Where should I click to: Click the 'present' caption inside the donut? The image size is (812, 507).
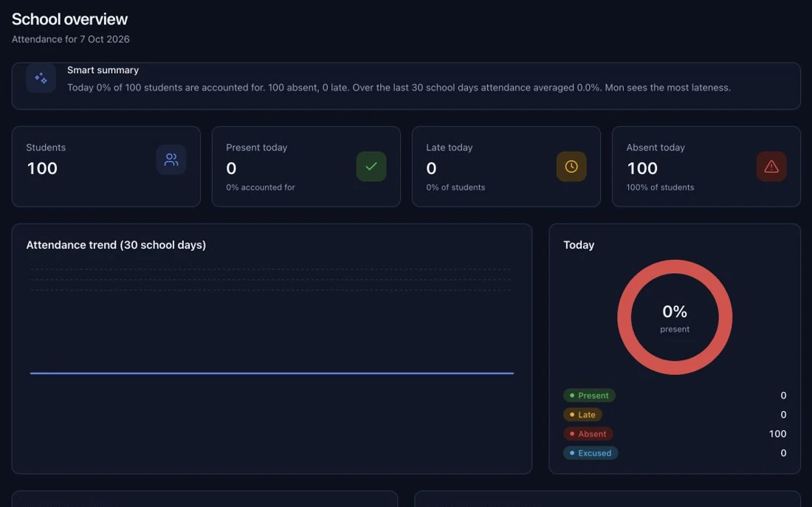click(675, 329)
